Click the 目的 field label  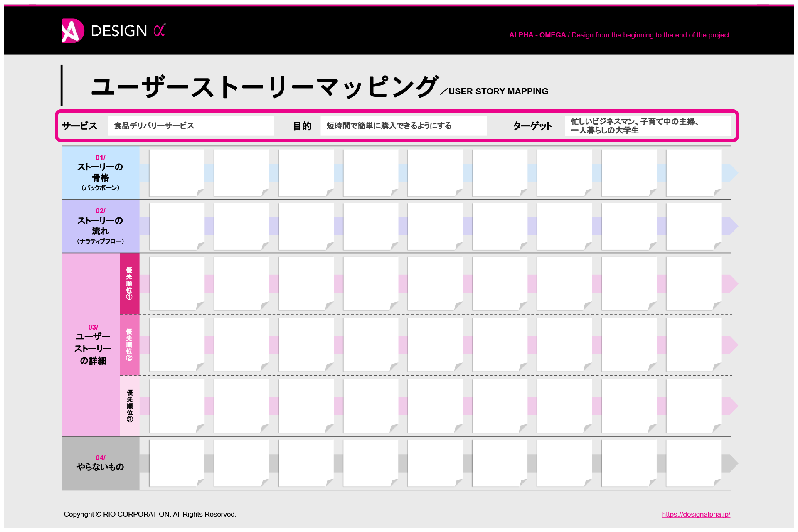(x=302, y=126)
